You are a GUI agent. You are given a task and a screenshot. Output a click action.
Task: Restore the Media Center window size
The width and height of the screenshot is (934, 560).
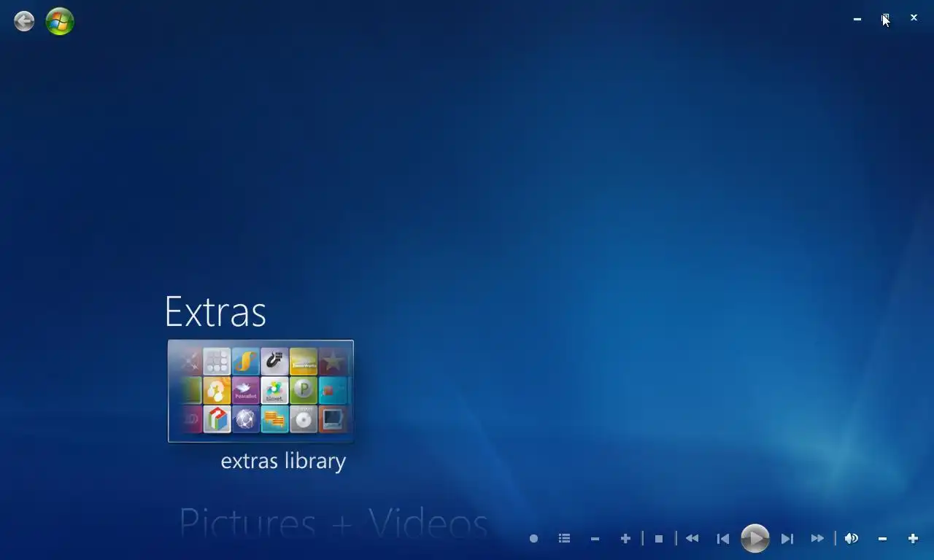(x=885, y=18)
